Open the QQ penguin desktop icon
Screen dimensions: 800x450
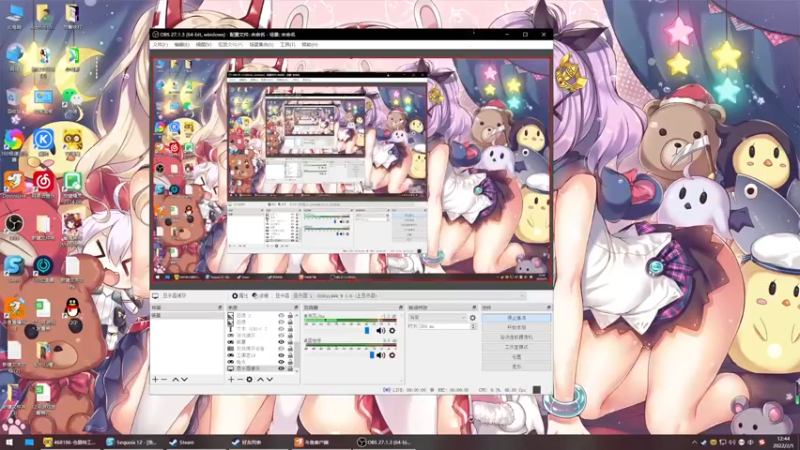point(73,311)
